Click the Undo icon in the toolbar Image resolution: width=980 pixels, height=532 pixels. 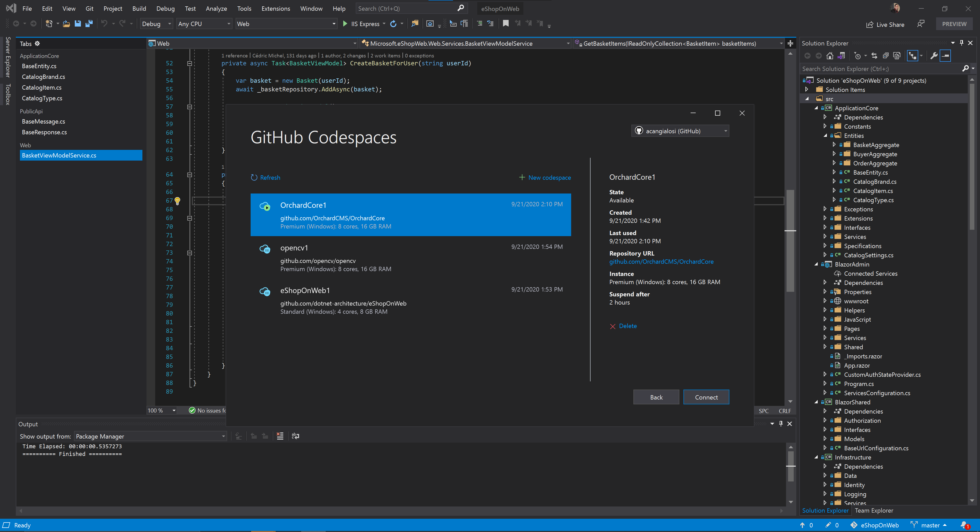pyautogui.click(x=105, y=23)
